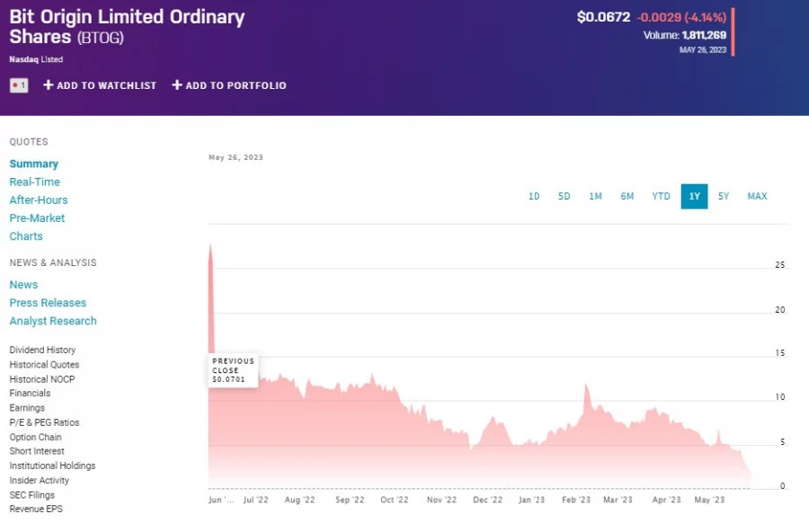Open Press Releases
Screen dimensions: 809x532
(48, 303)
